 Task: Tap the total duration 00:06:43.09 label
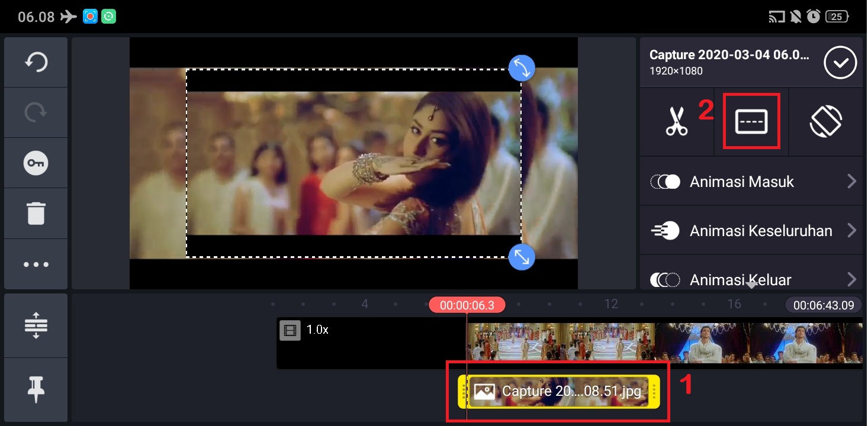pyautogui.click(x=824, y=305)
